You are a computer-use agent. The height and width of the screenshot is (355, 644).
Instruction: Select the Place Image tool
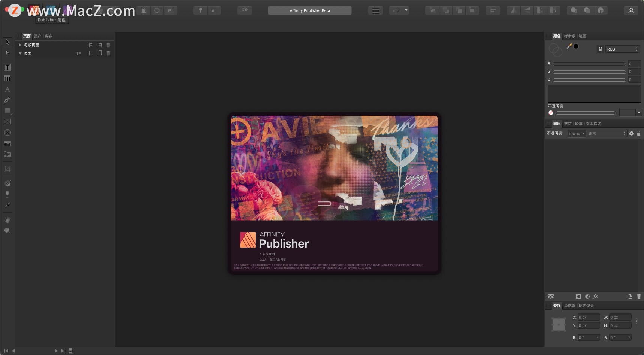(x=7, y=143)
